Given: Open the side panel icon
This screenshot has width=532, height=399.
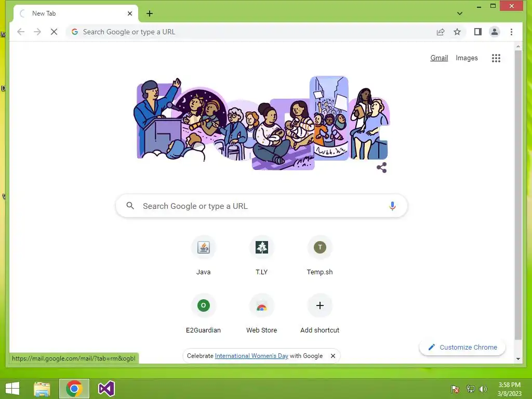Looking at the screenshot, I should [478, 32].
